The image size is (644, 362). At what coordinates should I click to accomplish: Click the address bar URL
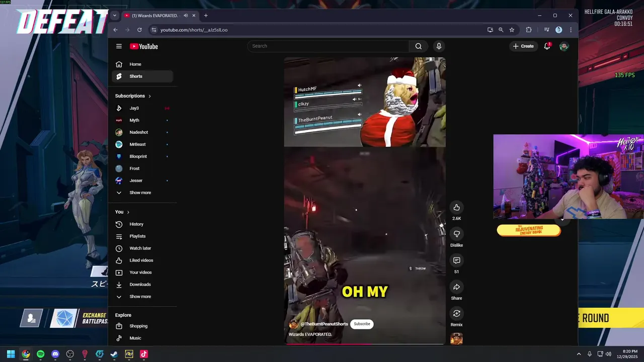194,30
